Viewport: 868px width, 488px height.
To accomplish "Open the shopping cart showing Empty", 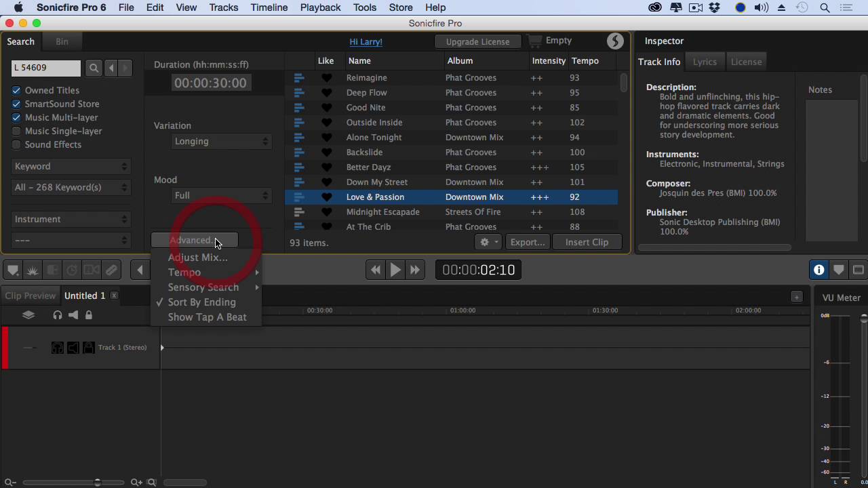I will 550,41.
